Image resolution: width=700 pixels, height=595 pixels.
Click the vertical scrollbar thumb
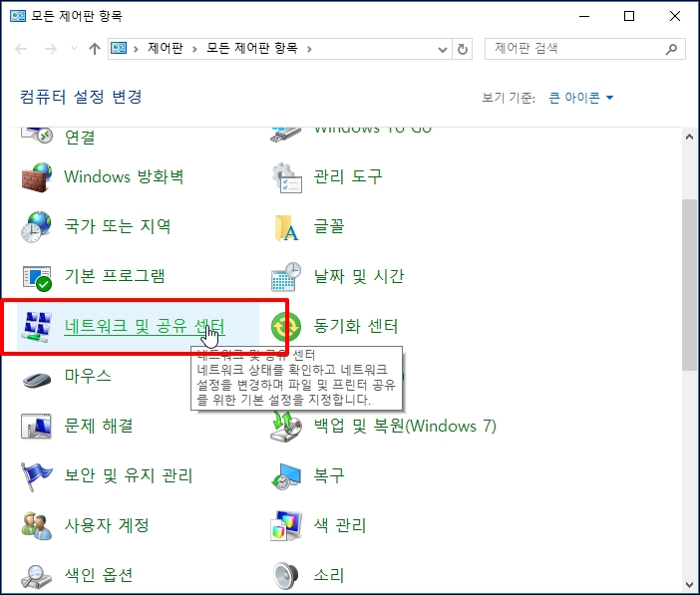point(689,284)
